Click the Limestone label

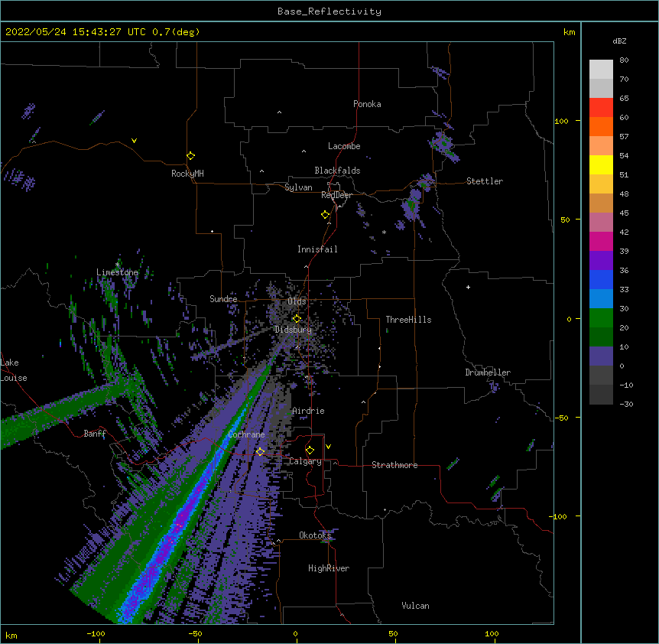click(x=117, y=272)
